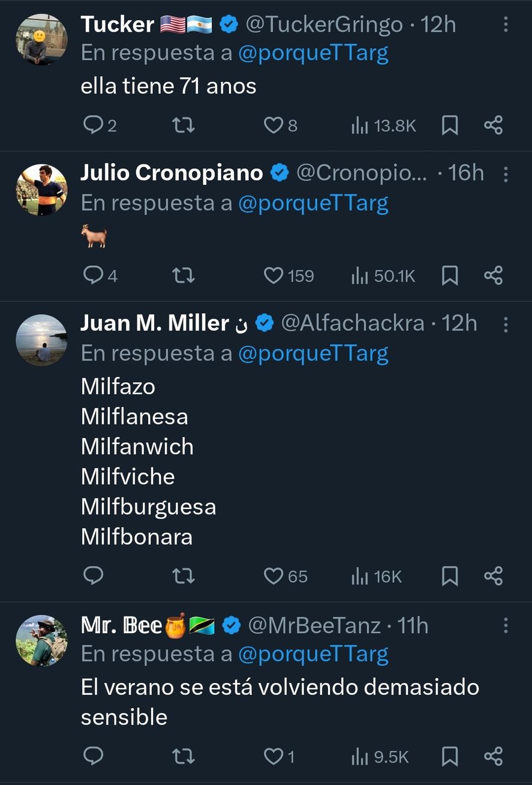Open the @TuckerGringo profile handle
532x785 pixels.
tap(324, 24)
